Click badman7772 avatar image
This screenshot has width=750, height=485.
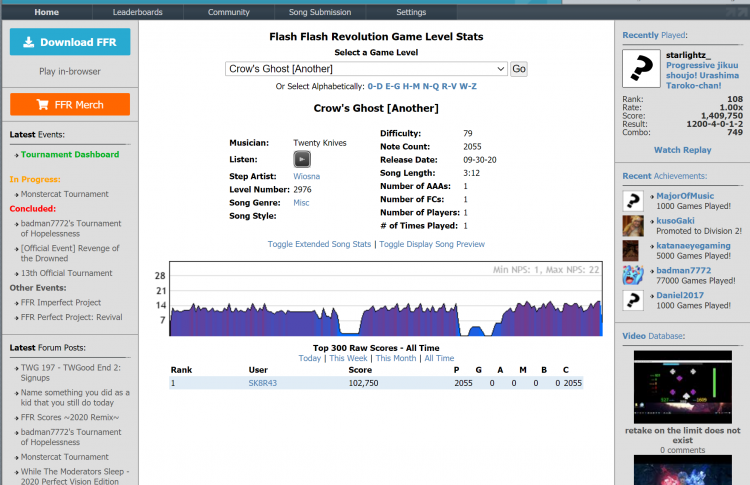[x=632, y=275]
